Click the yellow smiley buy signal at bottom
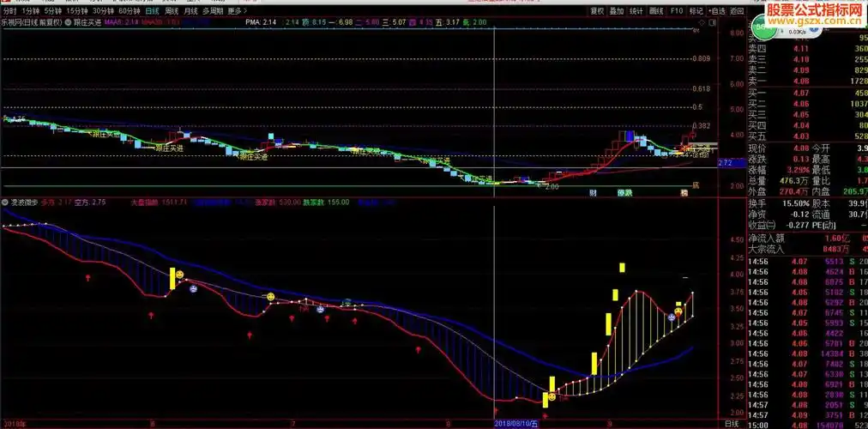 point(552,396)
